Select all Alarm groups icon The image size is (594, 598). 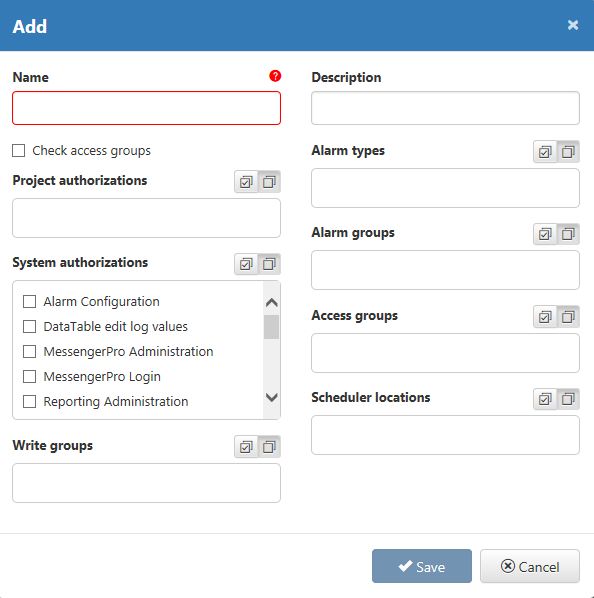545,234
